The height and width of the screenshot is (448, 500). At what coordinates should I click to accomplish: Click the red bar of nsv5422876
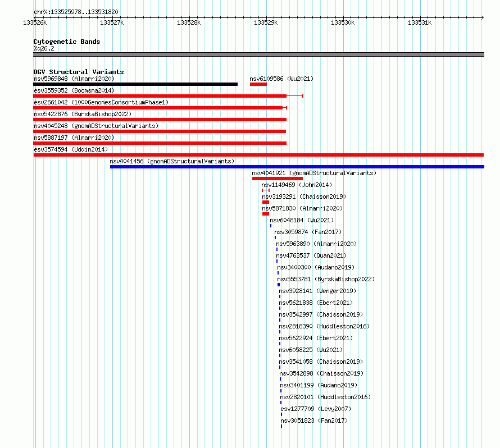(x=160, y=120)
